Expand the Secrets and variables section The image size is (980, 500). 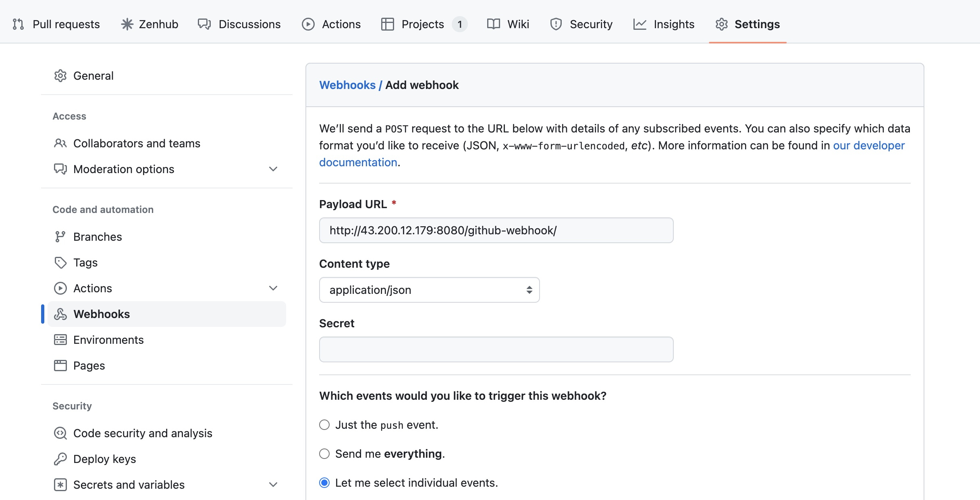(273, 485)
